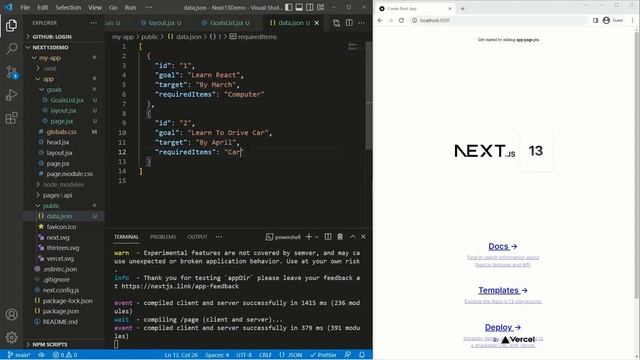Click Prettier in the status bar
The image size is (640, 360).
323,355
